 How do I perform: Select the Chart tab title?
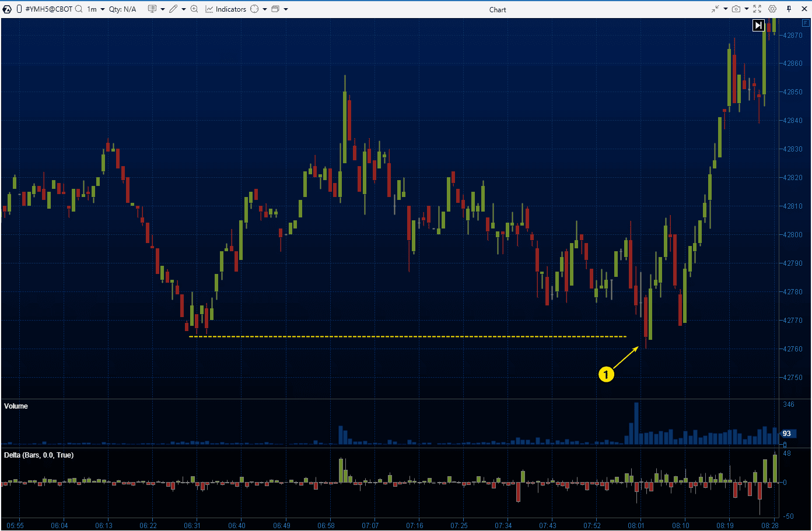[x=497, y=9]
